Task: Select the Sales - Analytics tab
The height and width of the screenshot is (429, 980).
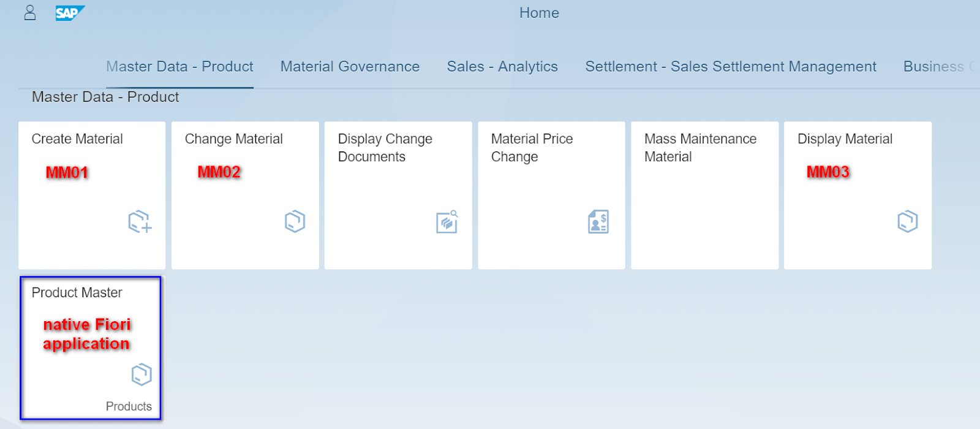Action: (502, 67)
